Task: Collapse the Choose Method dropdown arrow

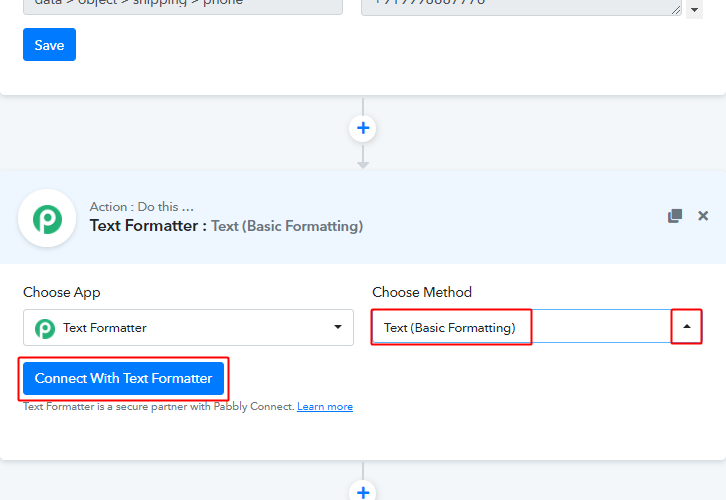Action: [687, 326]
